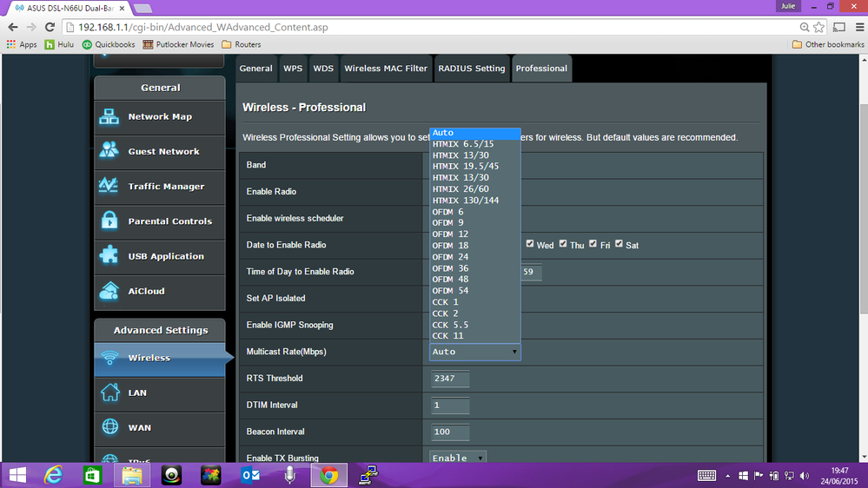Open RADIUS Setting tab

[x=472, y=69]
